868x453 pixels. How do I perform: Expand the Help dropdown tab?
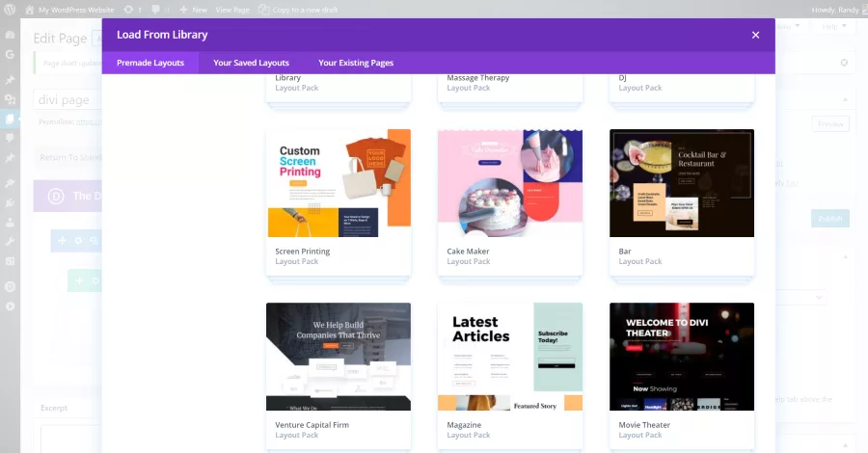833,26
